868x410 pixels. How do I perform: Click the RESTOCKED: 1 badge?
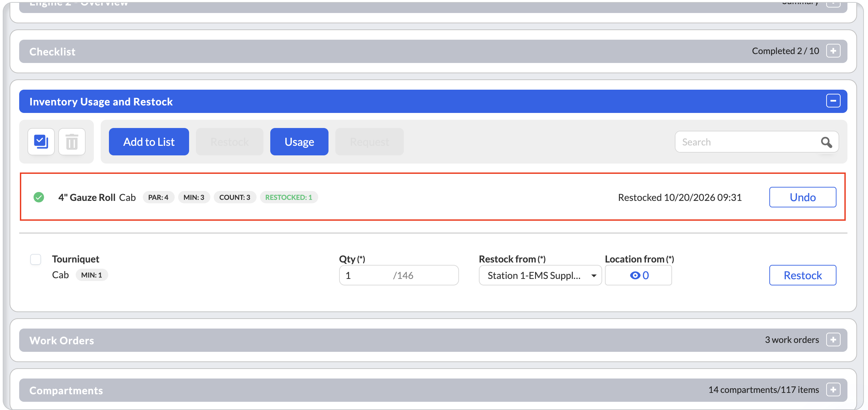(289, 197)
